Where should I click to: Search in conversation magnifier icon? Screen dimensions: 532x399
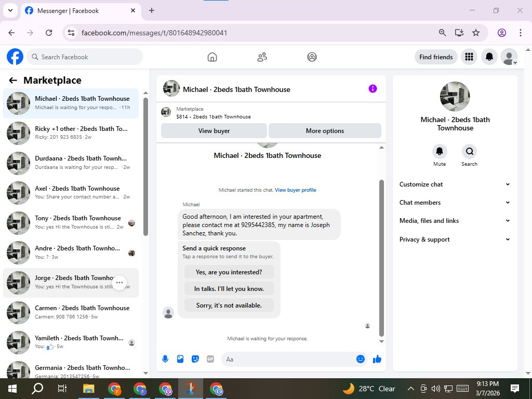click(469, 151)
